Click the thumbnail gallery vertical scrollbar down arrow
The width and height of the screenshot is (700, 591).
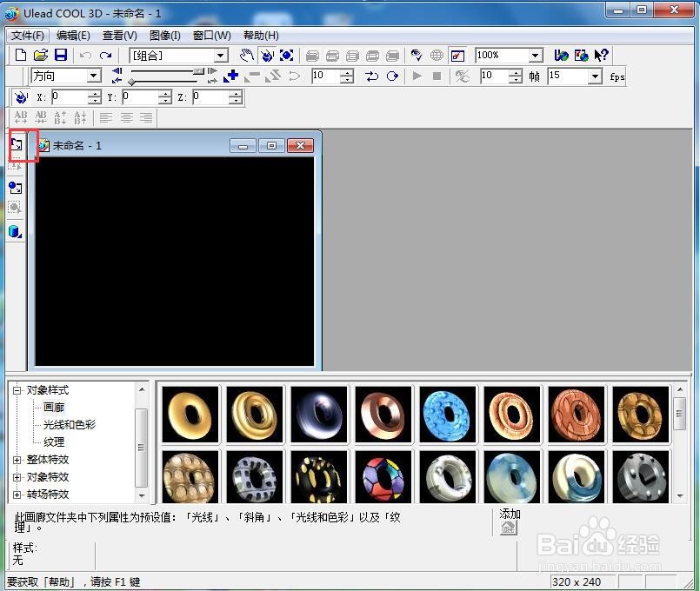(x=680, y=496)
